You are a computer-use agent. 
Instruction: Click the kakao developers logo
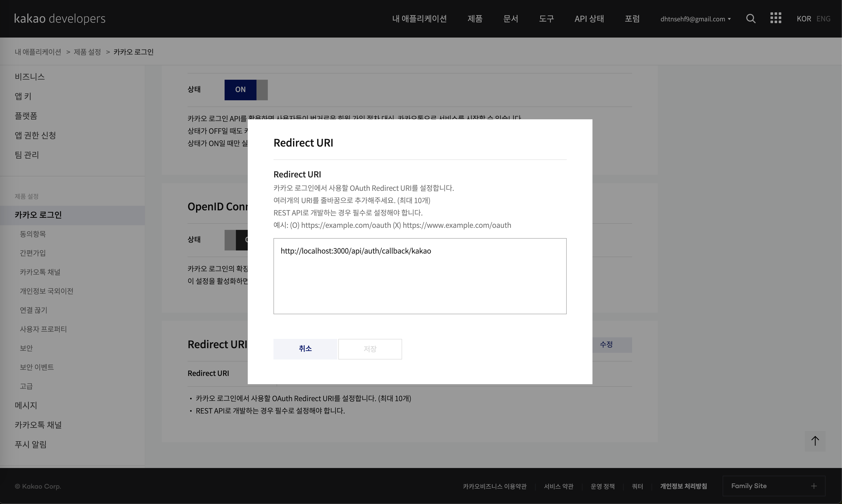60,18
